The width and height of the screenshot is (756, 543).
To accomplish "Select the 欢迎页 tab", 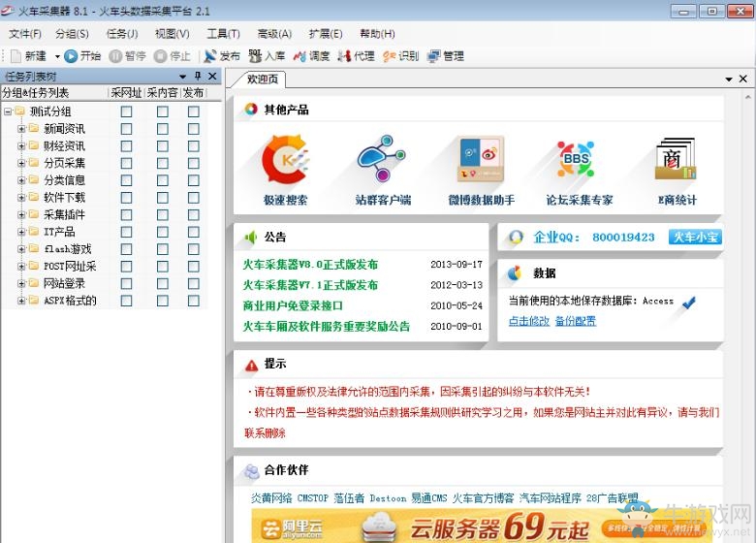I will click(x=263, y=80).
